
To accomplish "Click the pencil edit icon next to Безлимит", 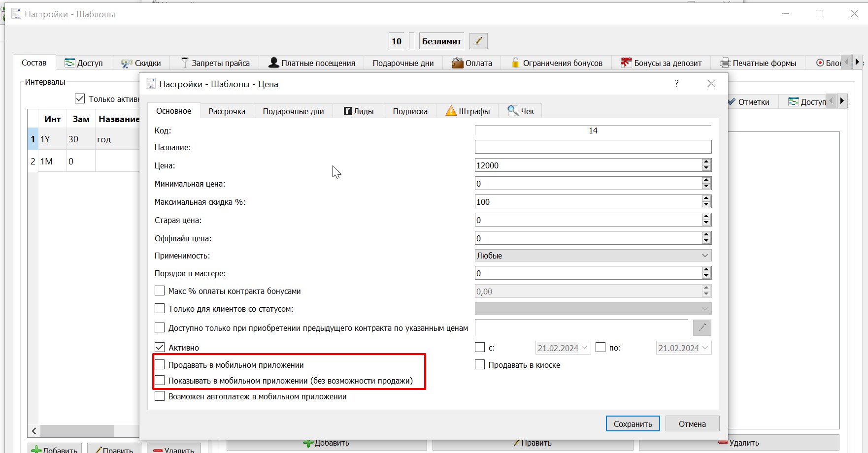I will (478, 41).
